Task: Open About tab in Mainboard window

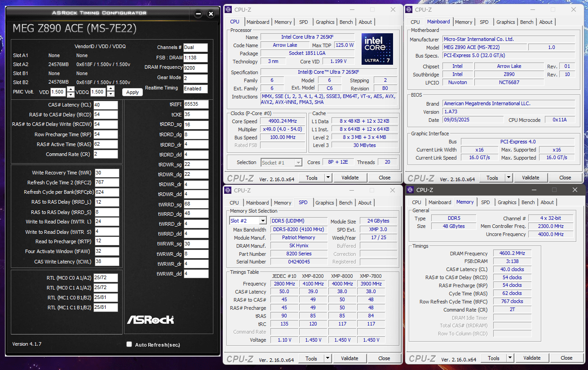Action: [x=546, y=22]
